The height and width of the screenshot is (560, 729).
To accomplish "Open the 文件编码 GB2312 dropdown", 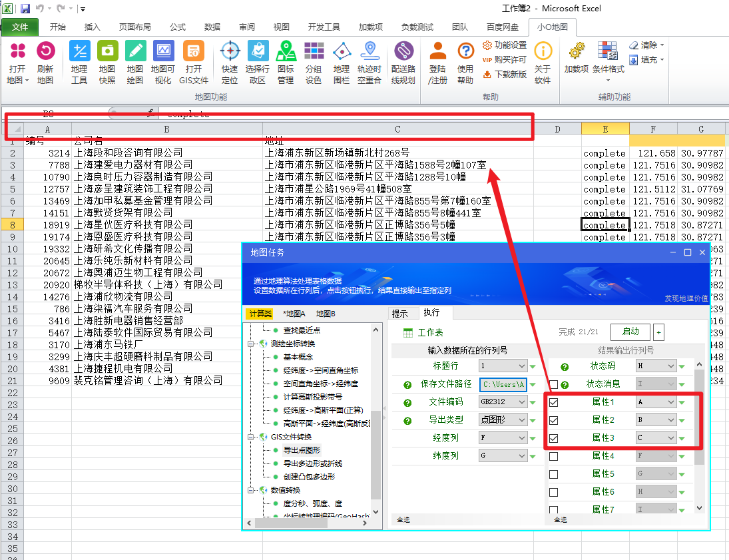I will (503, 402).
